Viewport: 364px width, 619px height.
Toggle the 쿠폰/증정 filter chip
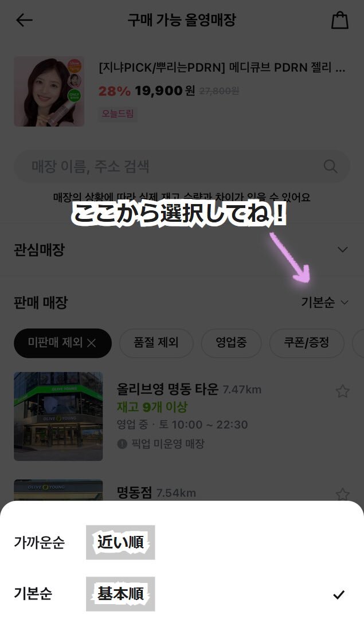coord(307,343)
